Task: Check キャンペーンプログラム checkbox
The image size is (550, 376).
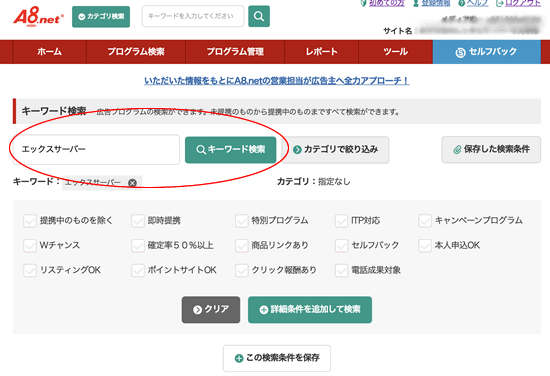Action: pyautogui.click(x=425, y=221)
